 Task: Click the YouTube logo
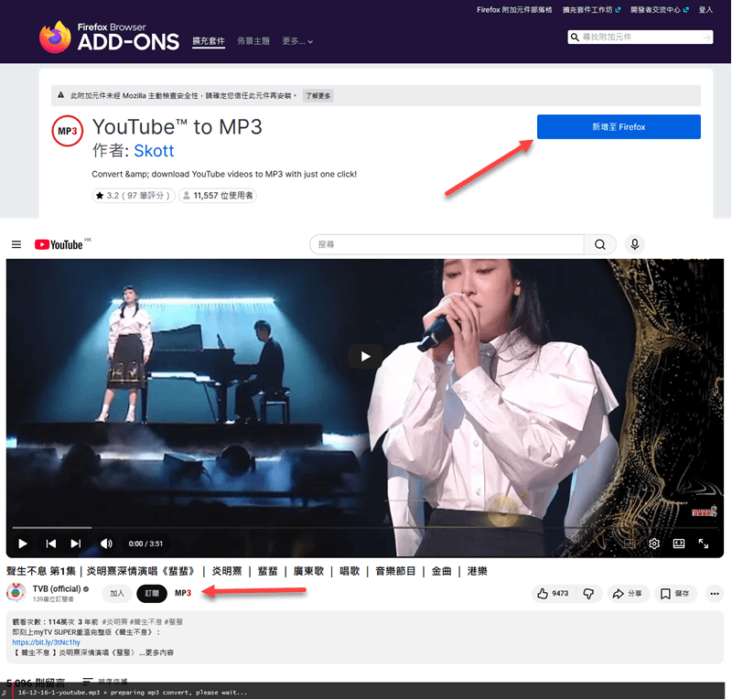pos(59,244)
